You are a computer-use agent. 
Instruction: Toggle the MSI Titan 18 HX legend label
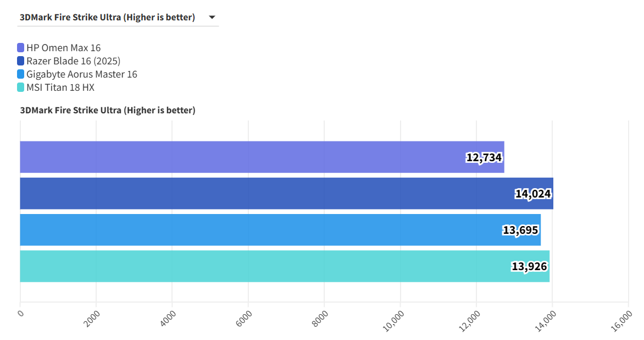coord(60,87)
